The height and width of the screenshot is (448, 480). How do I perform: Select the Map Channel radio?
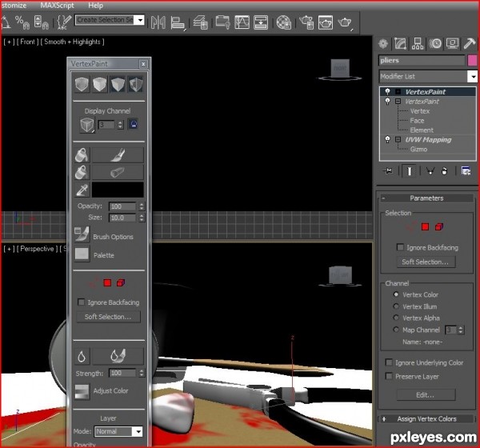396,330
